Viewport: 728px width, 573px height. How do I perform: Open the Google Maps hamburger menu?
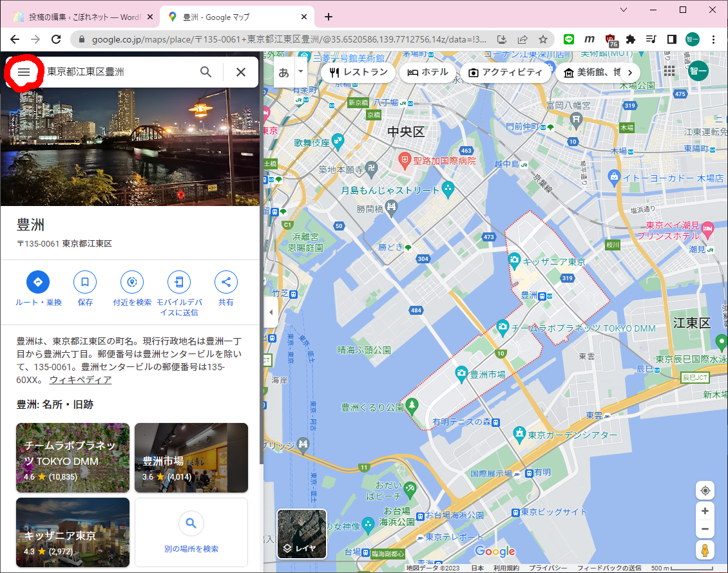click(24, 72)
